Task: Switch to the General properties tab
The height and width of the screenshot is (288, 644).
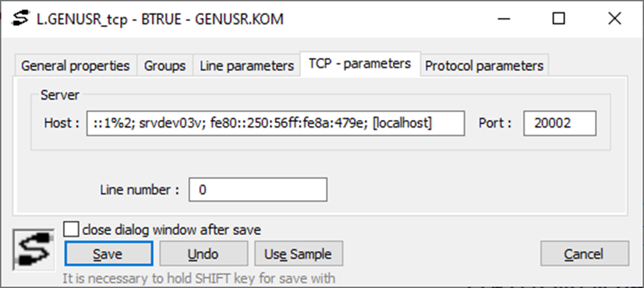Action: pos(75,65)
